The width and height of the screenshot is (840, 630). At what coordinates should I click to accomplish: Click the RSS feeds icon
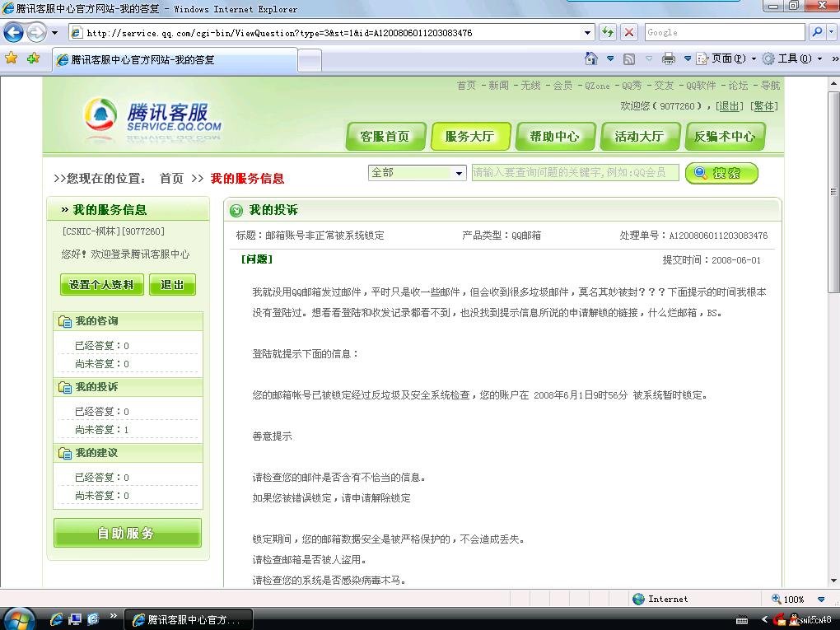point(629,58)
